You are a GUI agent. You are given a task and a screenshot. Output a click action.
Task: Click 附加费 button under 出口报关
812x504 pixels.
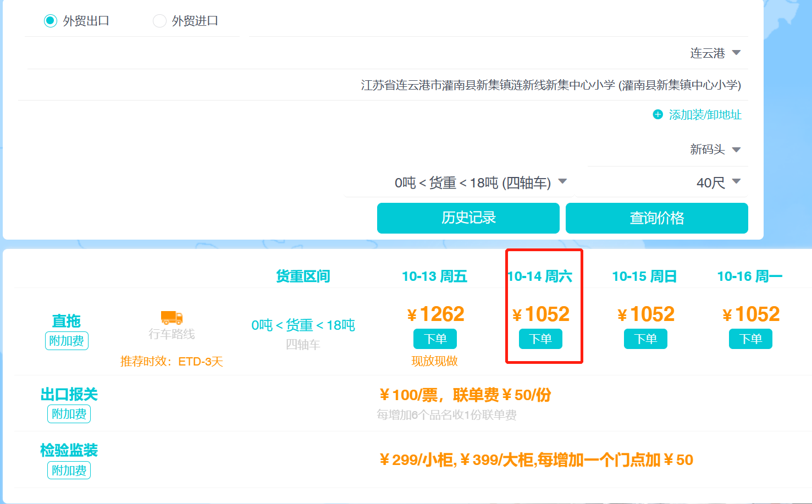(x=69, y=414)
